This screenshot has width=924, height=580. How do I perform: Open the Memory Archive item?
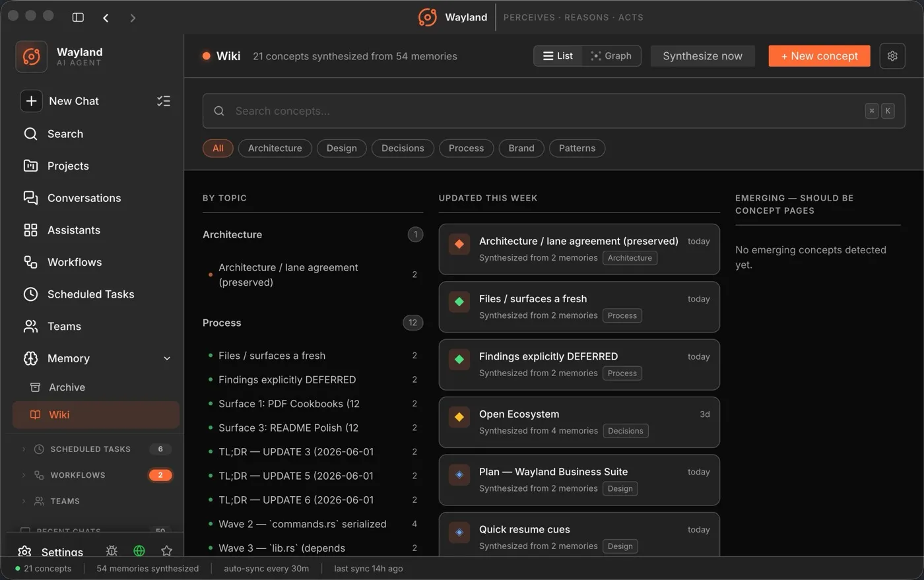(96, 387)
